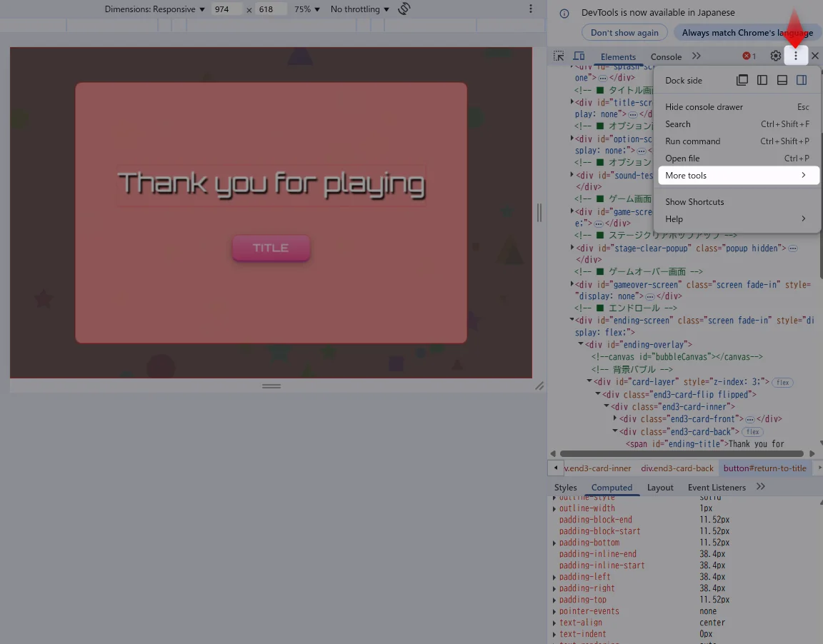Click the viewport width input field
This screenshot has height=644, width=823.
[x=228, y=9]
